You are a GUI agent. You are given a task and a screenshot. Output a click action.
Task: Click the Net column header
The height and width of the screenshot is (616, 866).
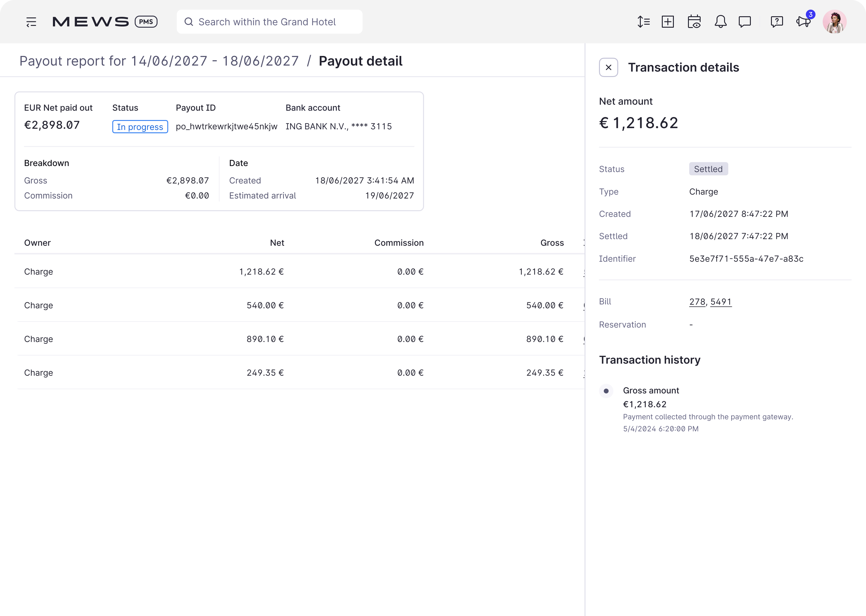pos(277,243)
